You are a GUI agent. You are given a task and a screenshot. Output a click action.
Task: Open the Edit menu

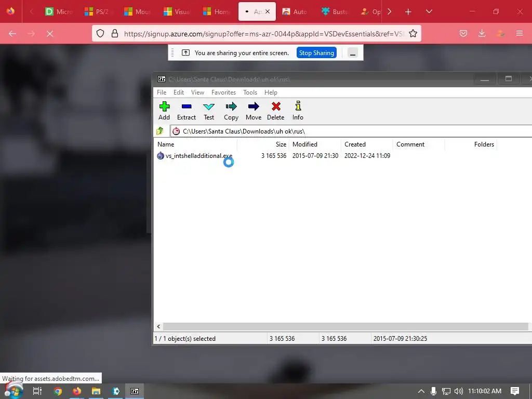[179, 92]
